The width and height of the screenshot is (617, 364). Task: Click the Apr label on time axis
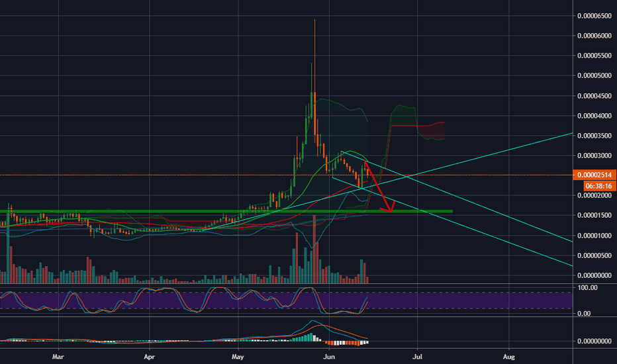[x=149, y=357]
